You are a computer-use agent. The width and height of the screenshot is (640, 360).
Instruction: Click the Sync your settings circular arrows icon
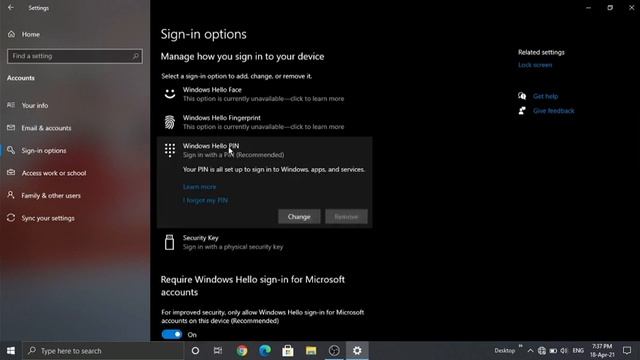pos(11,218)
